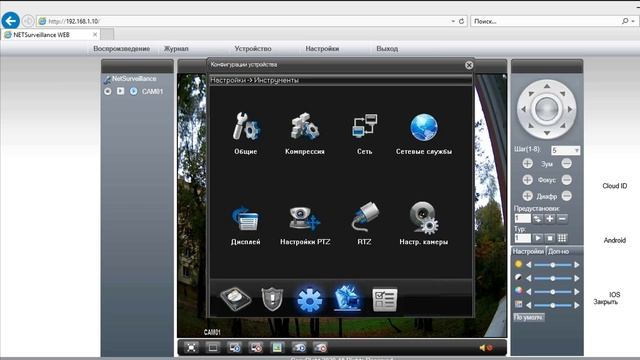Open the Воспроизведение menu
Screen dimensions: 640x360
click(x=121, y=49)
